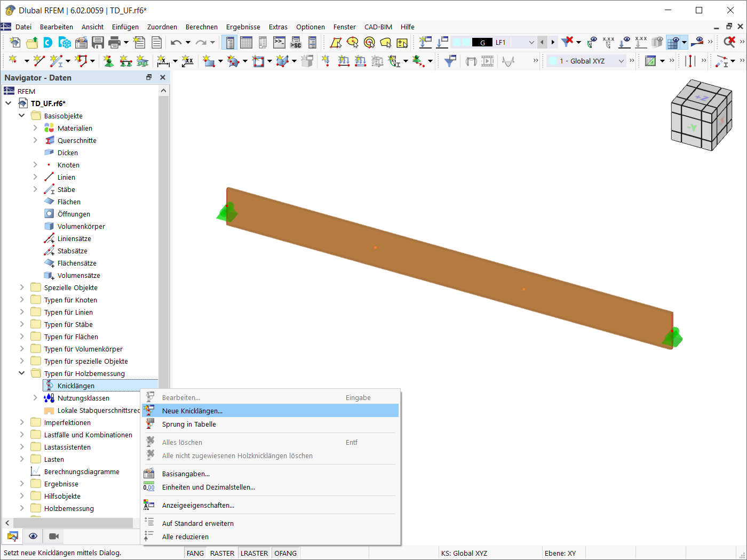
Task: Go to the next load case arrow
Action: 553,42
